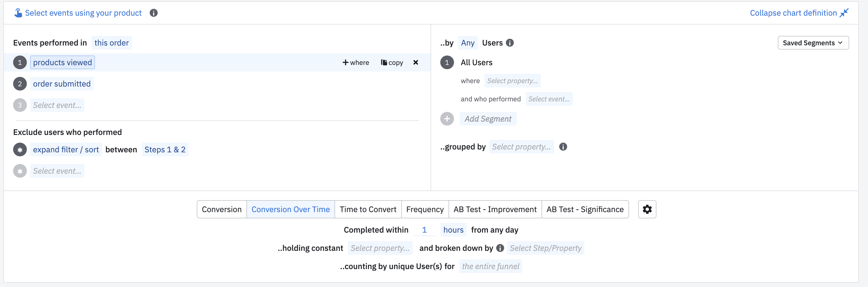The image size is (868, 287).
Task: Click the Completed within number field
Action: (424, 230)
